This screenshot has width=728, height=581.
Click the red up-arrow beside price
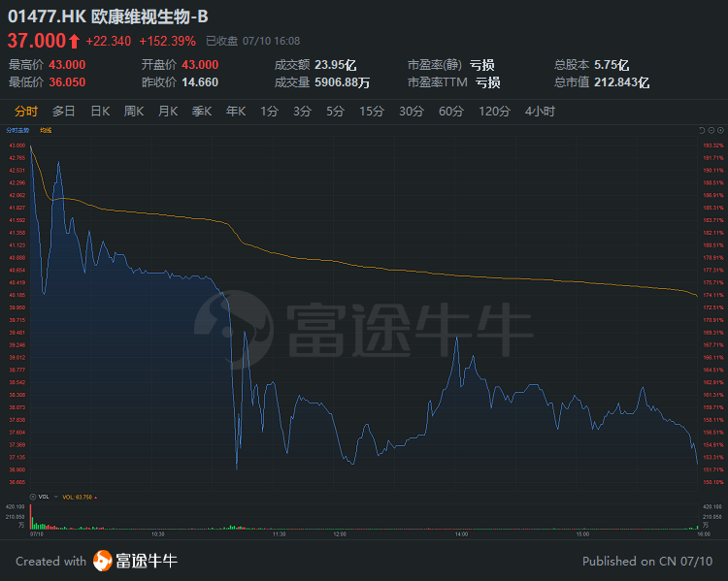click(x=75, y=42)
